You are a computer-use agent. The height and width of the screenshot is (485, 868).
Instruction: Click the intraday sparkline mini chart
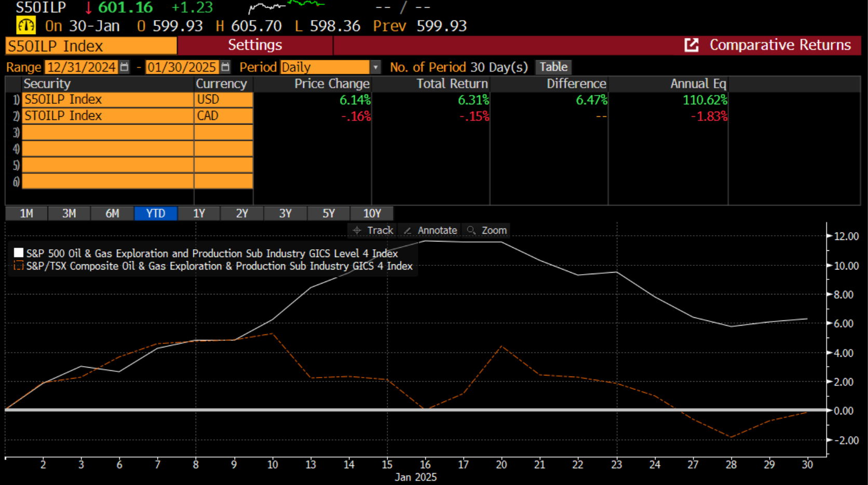click(286, 7)
